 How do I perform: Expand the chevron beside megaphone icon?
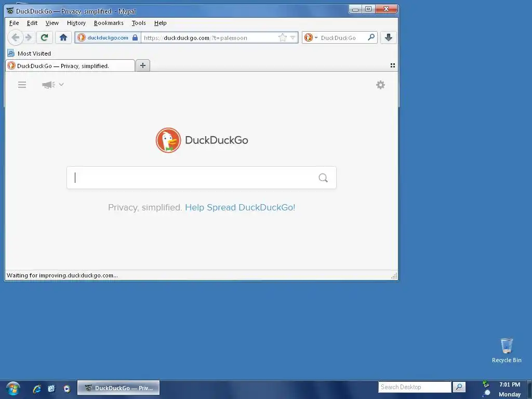61,84
